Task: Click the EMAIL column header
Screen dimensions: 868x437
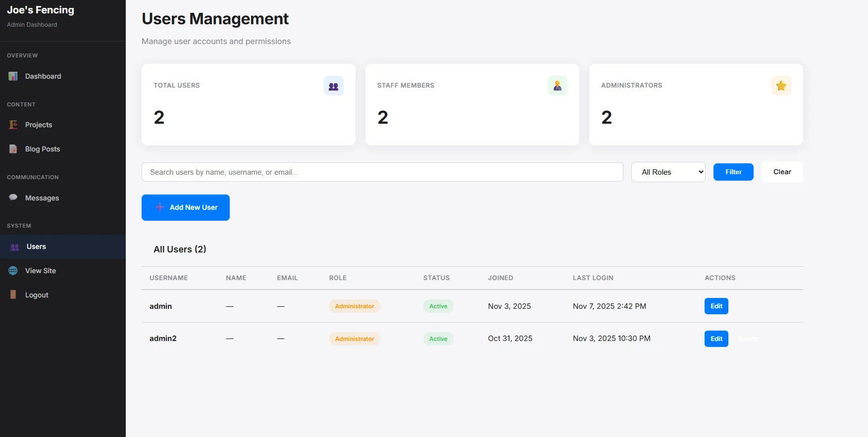Action: tap(288, 278)
